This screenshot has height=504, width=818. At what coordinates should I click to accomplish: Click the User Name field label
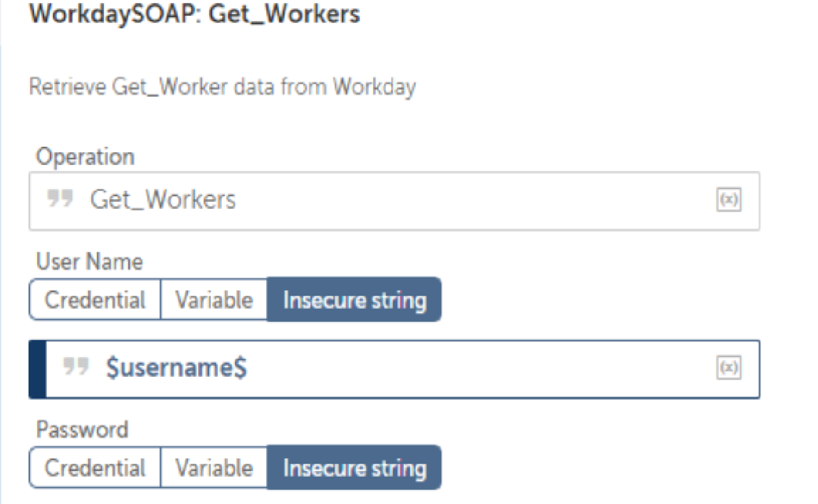tap(89, 261)
